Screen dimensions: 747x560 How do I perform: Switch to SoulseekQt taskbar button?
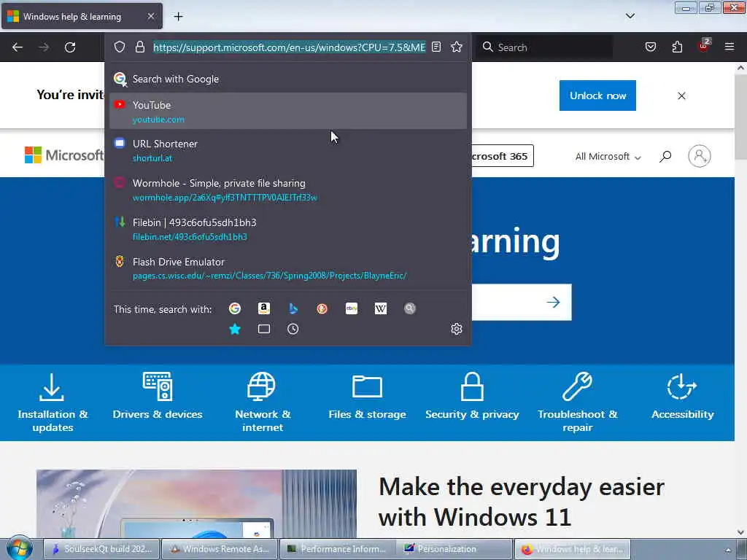coord(101,549)
